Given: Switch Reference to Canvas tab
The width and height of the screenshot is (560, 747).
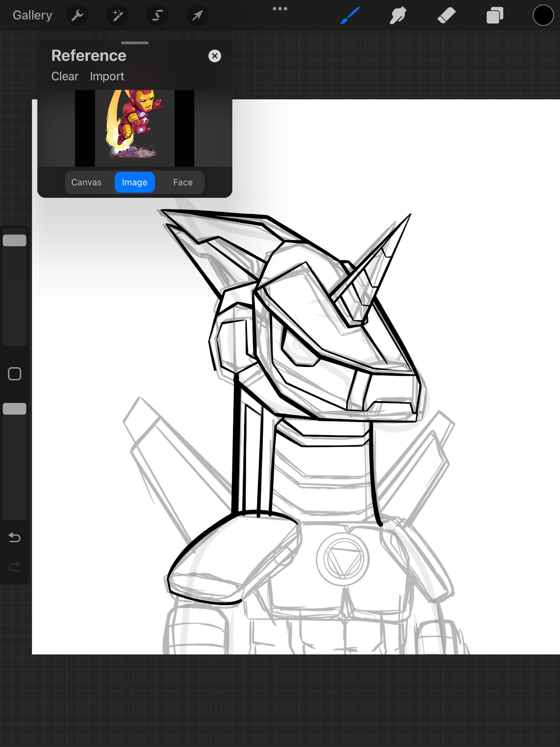Looking at the screenshot, I should tap(86, 182).
